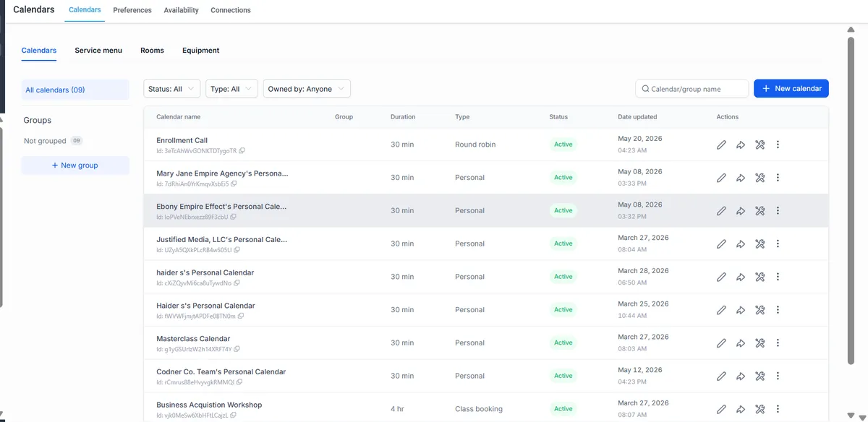Share the Enrollment Call calendar via arrow icon
Screen dimensions: 868x422
click(741, 145)
